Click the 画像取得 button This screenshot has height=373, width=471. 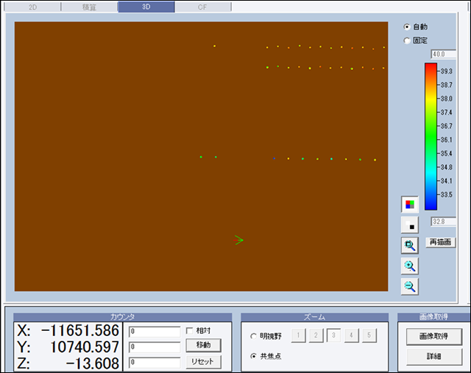coord(434,336)
